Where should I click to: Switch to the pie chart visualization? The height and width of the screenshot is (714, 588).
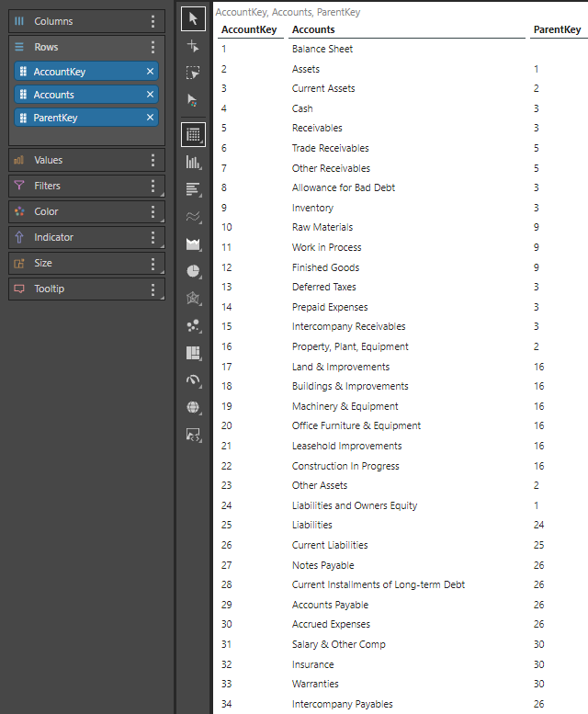193,271
